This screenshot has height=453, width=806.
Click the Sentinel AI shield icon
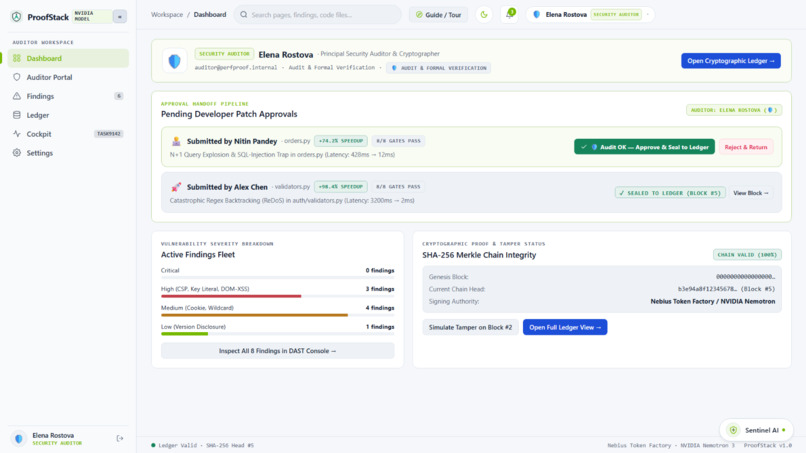(x=734, y=430)
